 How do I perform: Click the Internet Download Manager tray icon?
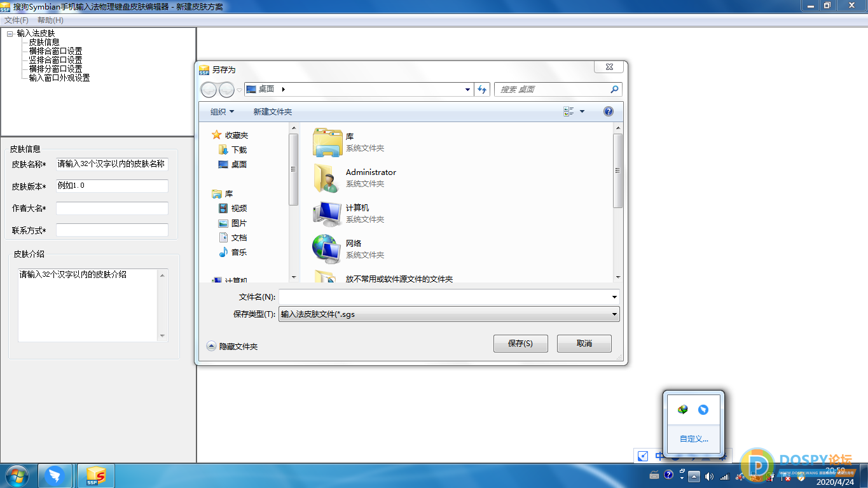683,410
